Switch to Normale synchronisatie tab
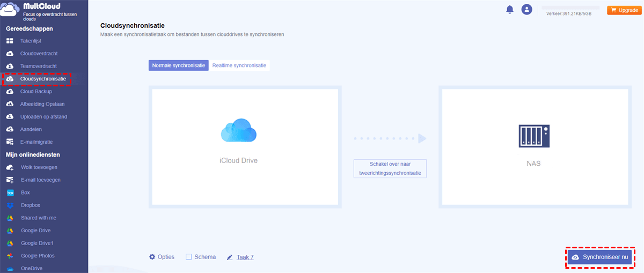The height and width of the screenshot is (273, 644). pos(179,65)
